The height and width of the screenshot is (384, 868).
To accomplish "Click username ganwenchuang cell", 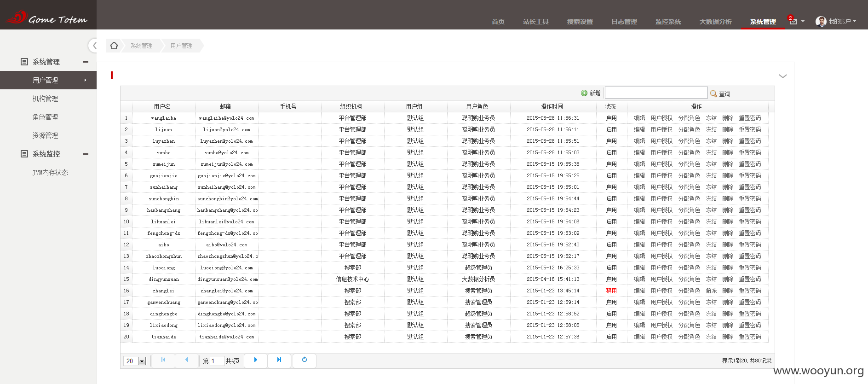I will [164, 303].
